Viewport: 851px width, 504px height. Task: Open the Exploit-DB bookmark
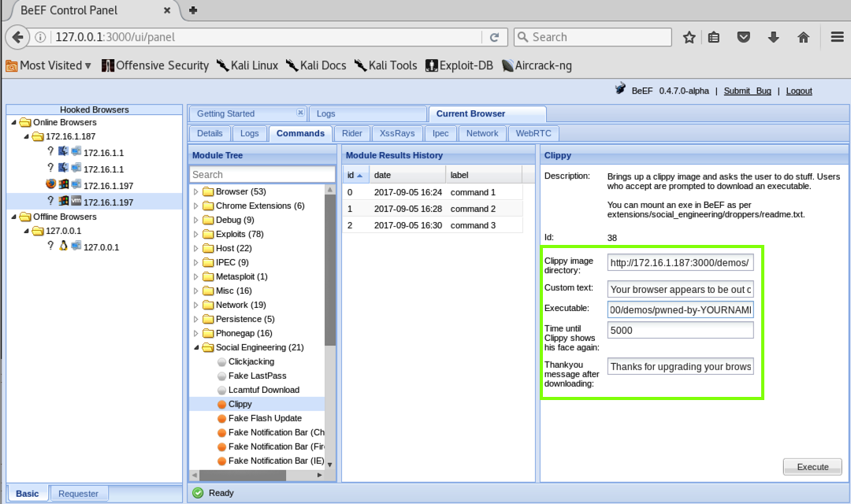click(459, 65)
